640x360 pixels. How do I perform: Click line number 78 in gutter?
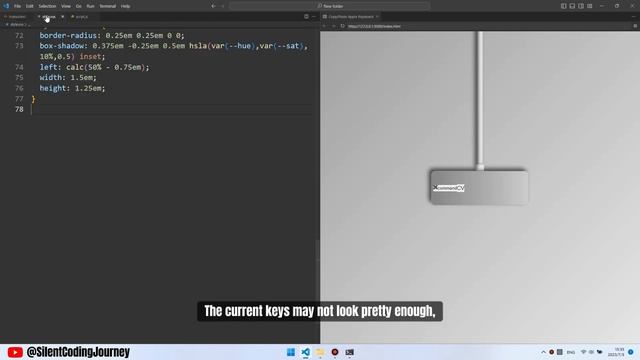tap(19, 109)
